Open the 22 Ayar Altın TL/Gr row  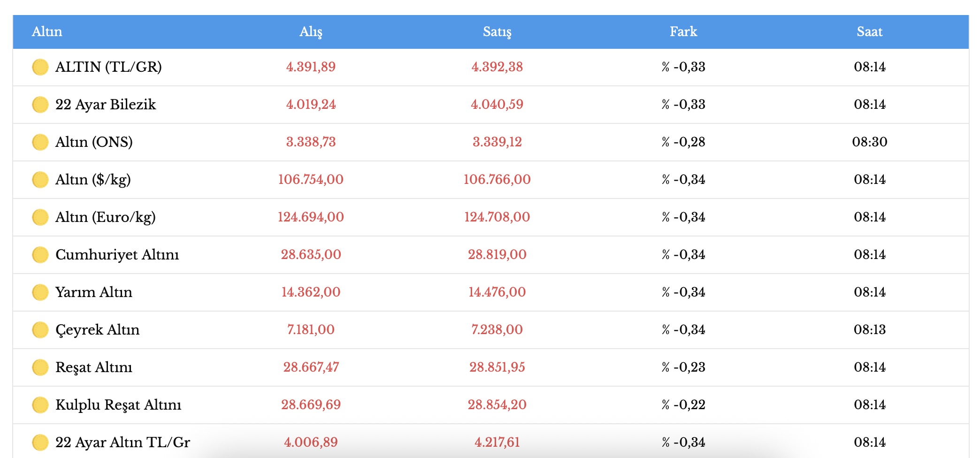(x=122, y=443)
